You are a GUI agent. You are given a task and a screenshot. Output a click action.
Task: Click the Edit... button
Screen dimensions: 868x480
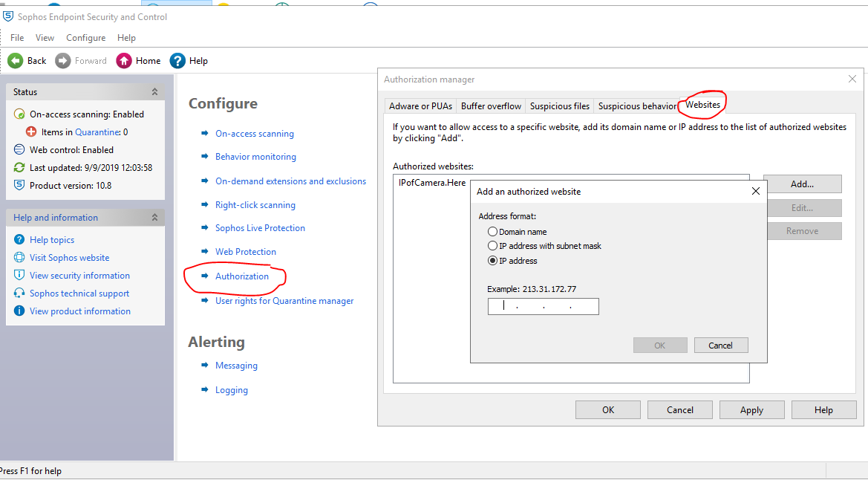point(802,208)
